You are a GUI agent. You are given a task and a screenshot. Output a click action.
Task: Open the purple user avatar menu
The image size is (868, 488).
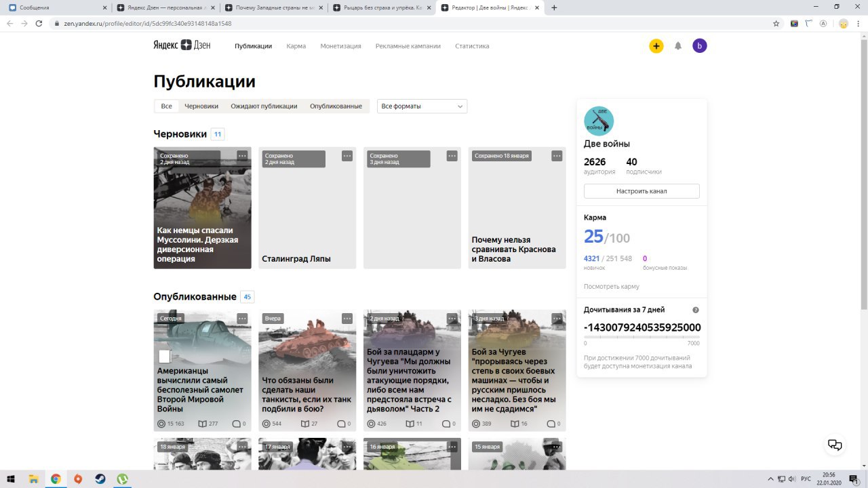(x=699, y=46)
